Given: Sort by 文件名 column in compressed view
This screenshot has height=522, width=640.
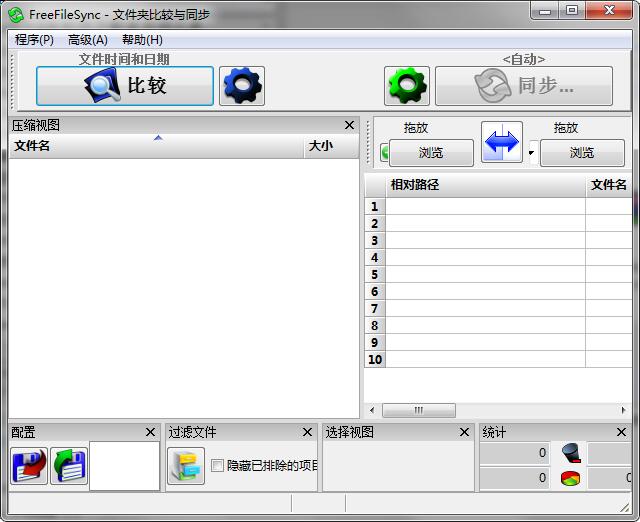Looking at the screenshot, I should pyautogui.click(x=156, y=146).
